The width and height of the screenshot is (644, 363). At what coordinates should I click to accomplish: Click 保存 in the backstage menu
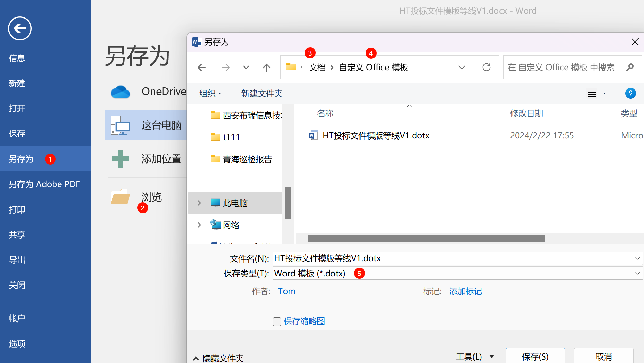click(x=17, y=134)
